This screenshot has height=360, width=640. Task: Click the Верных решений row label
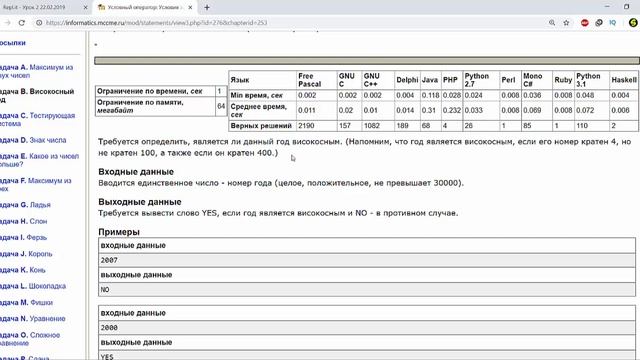pyautogui.click(x=261, y=126)
